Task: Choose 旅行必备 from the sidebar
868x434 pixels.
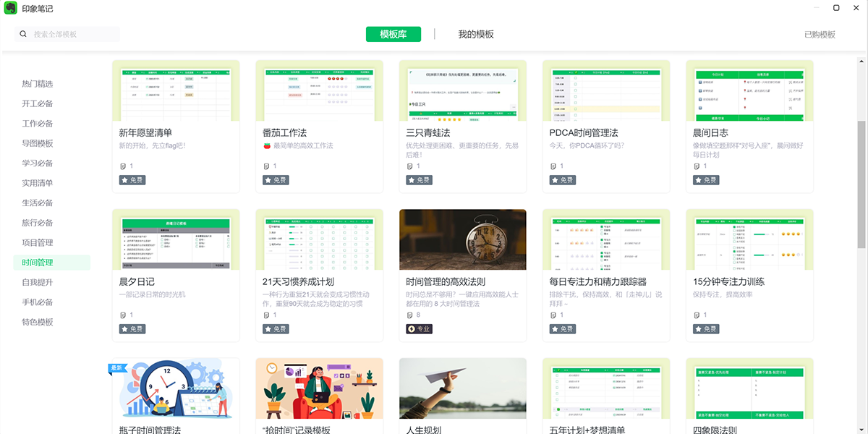Action: [38, 223]
